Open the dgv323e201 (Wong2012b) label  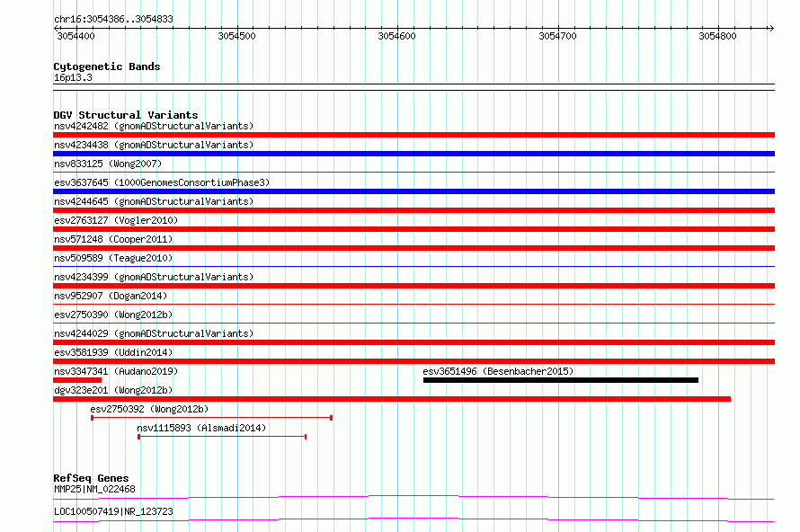pos(113,390)
